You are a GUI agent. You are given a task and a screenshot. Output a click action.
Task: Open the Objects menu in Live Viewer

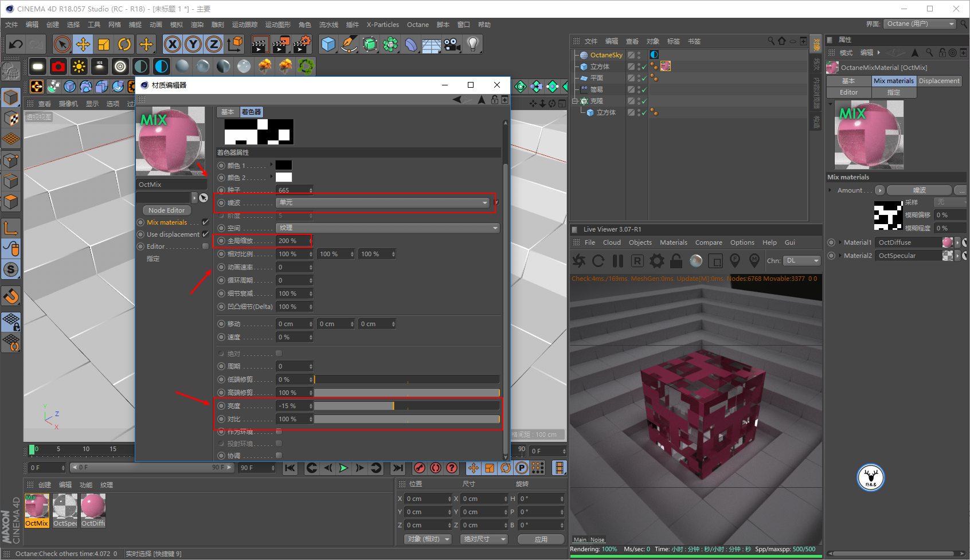(x=640, y=242)
